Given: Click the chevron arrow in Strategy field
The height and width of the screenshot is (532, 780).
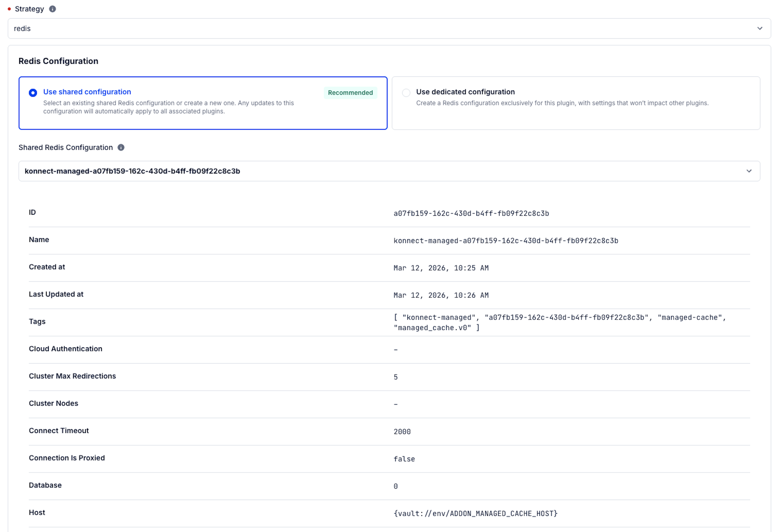Looking at the screenshot, I should [x=760, y=29].
